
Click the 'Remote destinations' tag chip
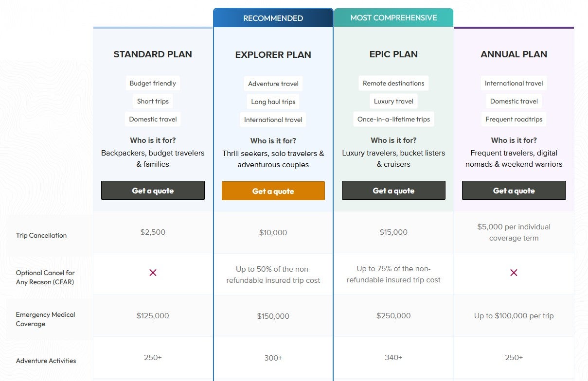[393, 83]
